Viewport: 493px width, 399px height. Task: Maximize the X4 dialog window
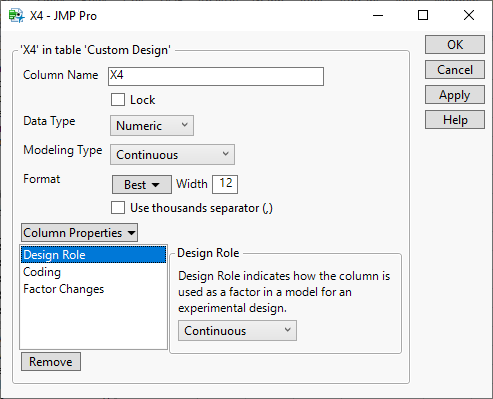[423, 15]
